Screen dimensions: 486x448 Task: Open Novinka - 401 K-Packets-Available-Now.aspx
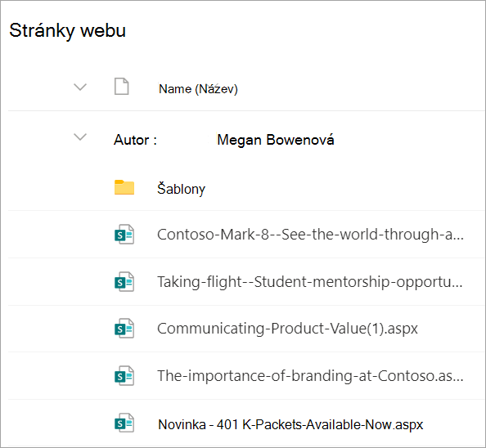290,424
